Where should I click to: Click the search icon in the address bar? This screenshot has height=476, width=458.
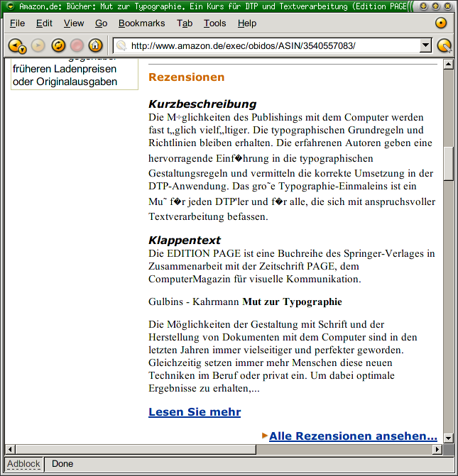121,46
